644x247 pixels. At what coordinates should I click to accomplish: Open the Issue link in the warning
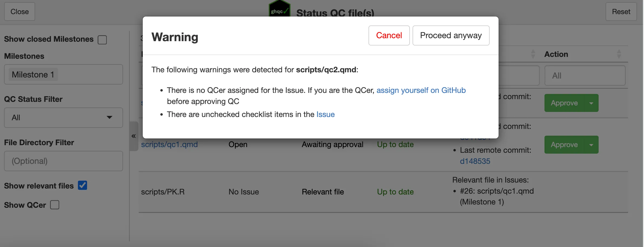(x=326, y=114)
